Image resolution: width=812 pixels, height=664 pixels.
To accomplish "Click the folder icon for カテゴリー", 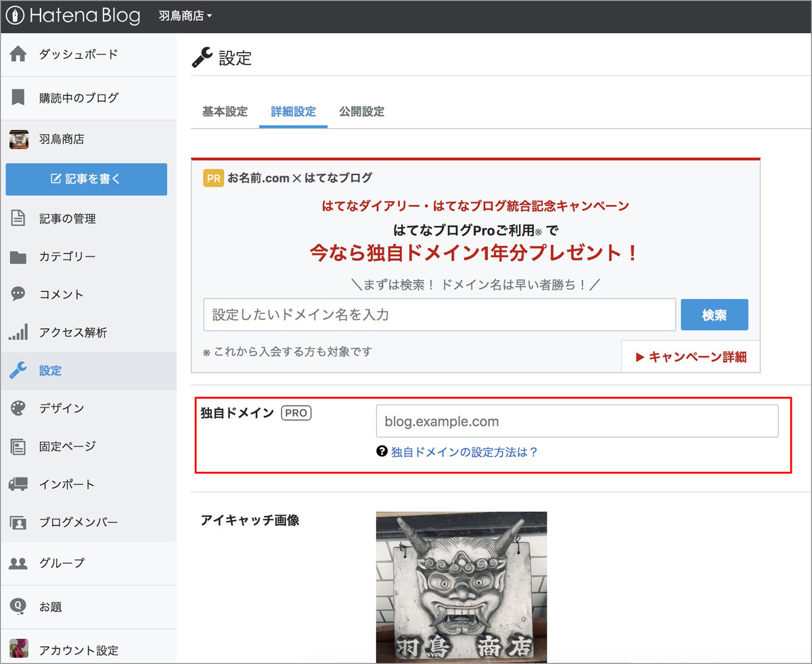I will 18,257.
